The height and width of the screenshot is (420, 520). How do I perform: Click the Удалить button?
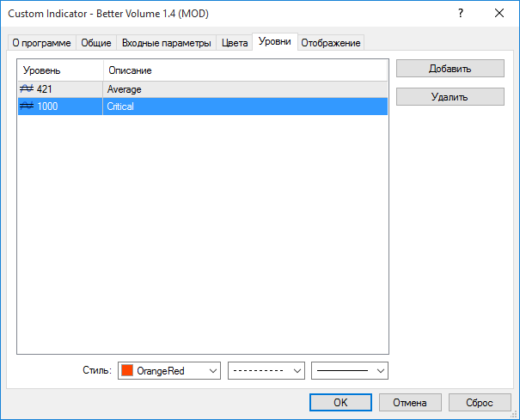450,97
